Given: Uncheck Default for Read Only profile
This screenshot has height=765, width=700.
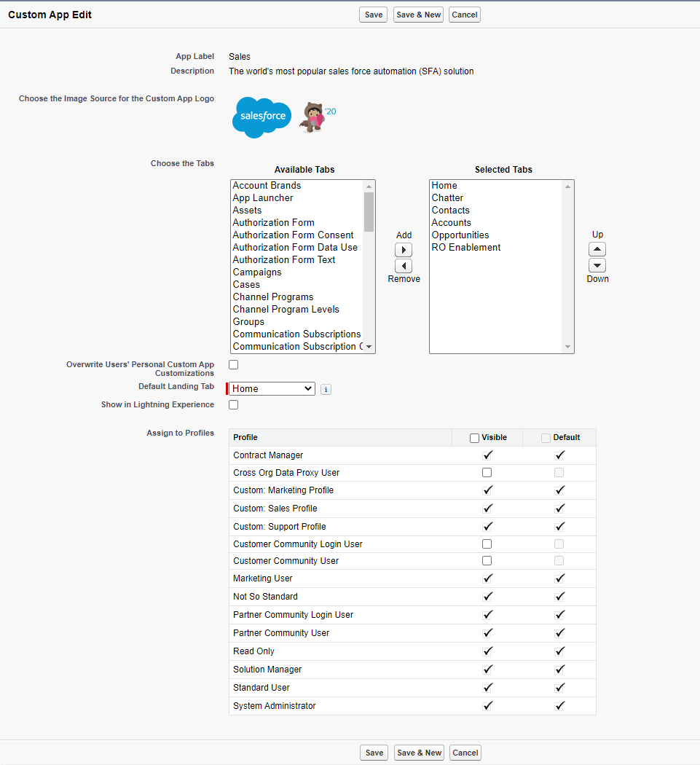Looking at the screenshot, I should 559,651.
